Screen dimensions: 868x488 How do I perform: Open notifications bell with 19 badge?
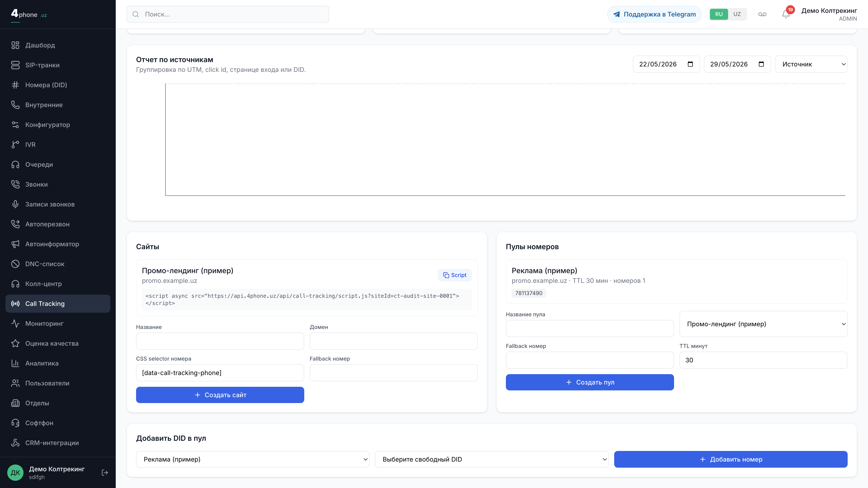click(x=786, y=14)
